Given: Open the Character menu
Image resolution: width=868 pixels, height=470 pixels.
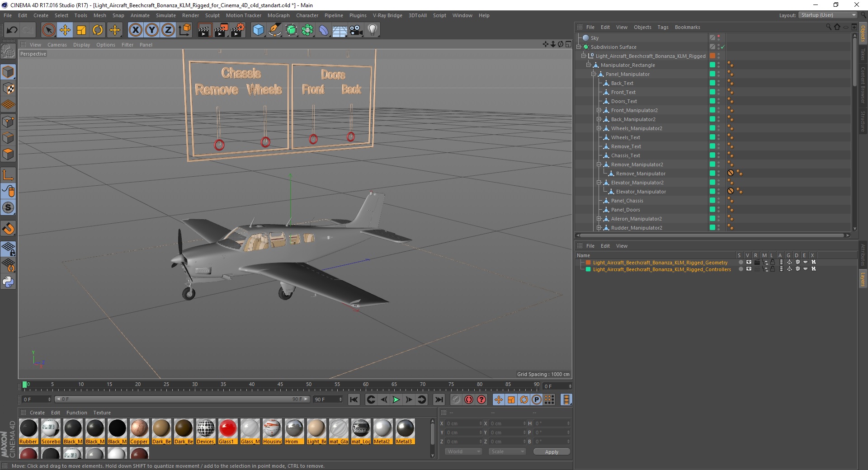Looking at the screenshot, I should click(x=307, y=15).
